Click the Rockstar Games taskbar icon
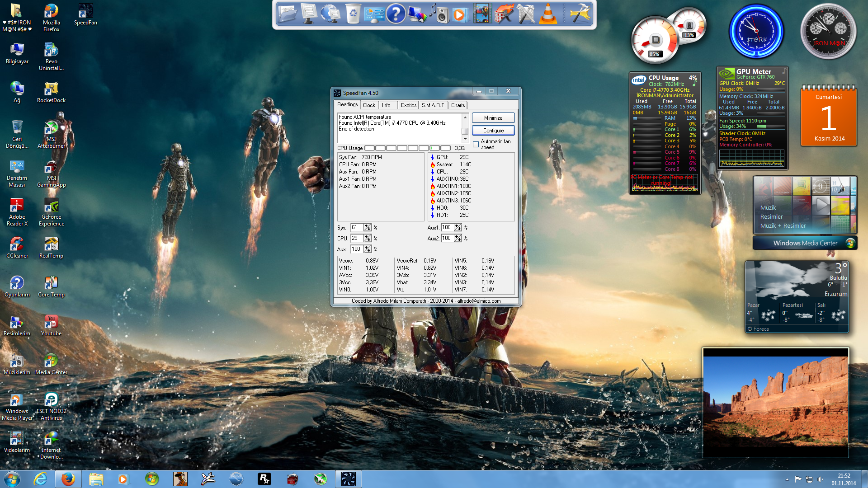The image size is (868, 488). pos(264,479)
